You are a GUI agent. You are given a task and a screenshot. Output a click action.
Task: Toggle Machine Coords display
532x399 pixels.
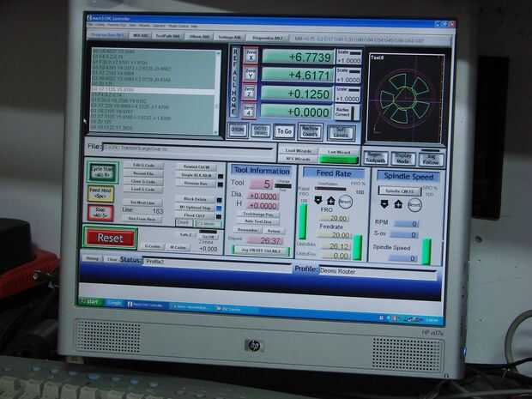(310, 131)
